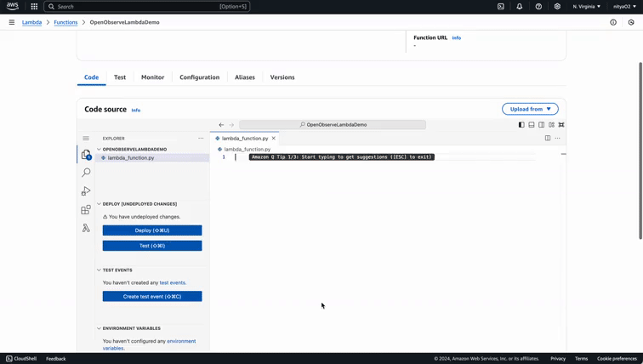Open the Functions breadcrumb link

click(65, 22)
